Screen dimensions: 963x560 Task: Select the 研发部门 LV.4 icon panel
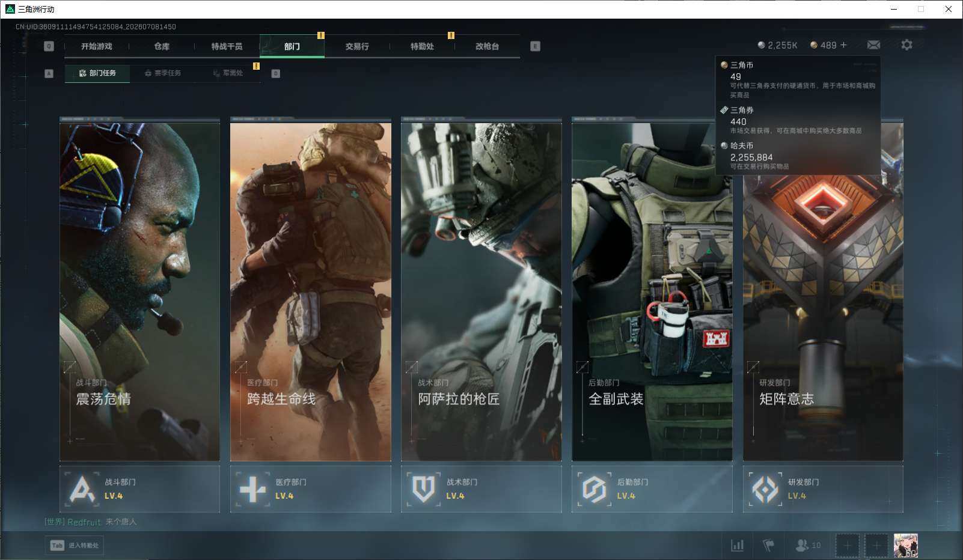point(823,489)
